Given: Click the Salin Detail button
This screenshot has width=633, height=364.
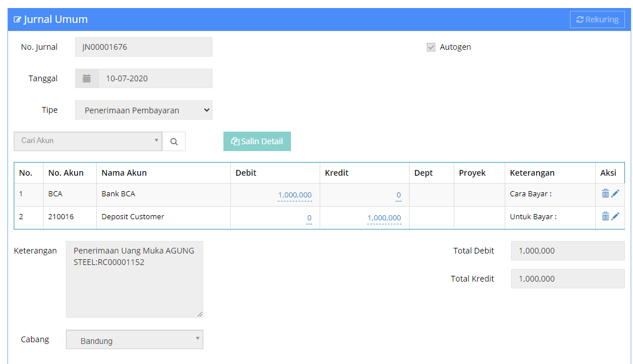Looking at the screenshot, I should click(257, 141).
